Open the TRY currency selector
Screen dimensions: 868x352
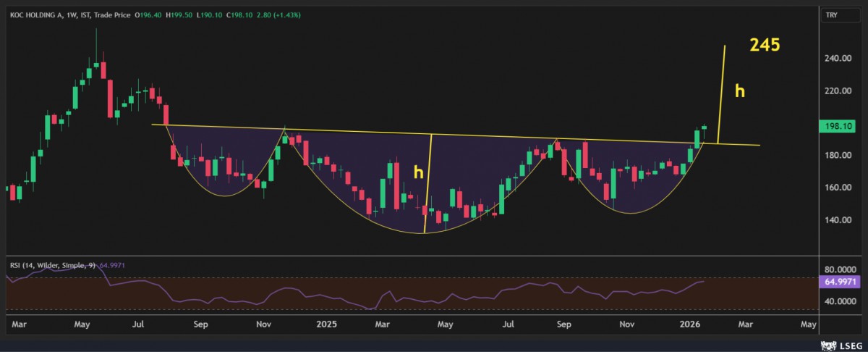(x=831, y=14)
